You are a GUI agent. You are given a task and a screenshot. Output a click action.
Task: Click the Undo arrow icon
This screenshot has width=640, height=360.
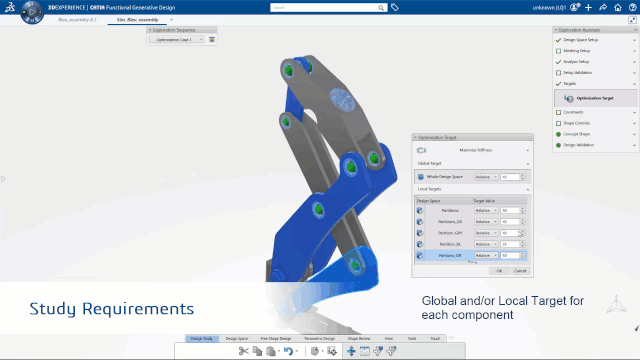coord(288,351)
